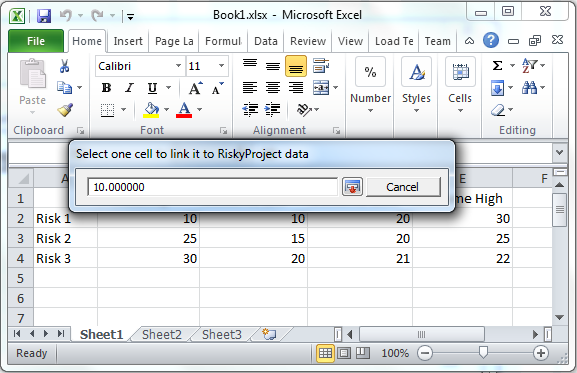Click the Clear eraser icon

pyautogui.click(x=498, y=110)
